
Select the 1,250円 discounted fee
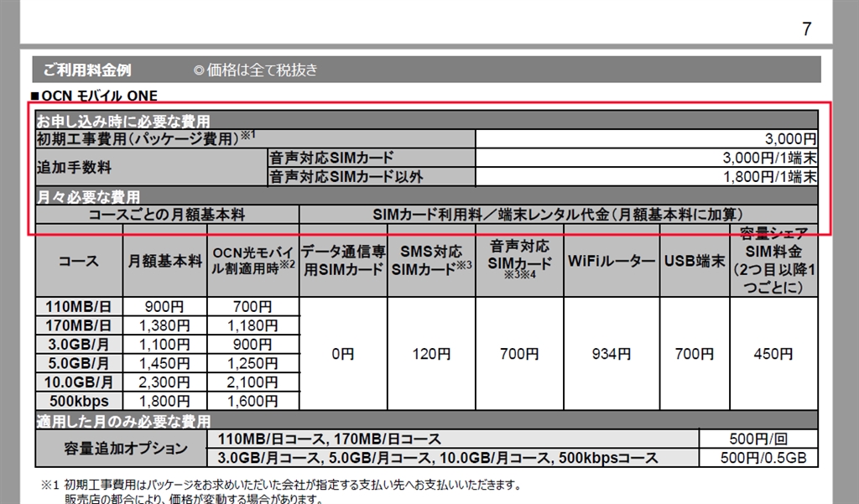[x=252, y=363]
